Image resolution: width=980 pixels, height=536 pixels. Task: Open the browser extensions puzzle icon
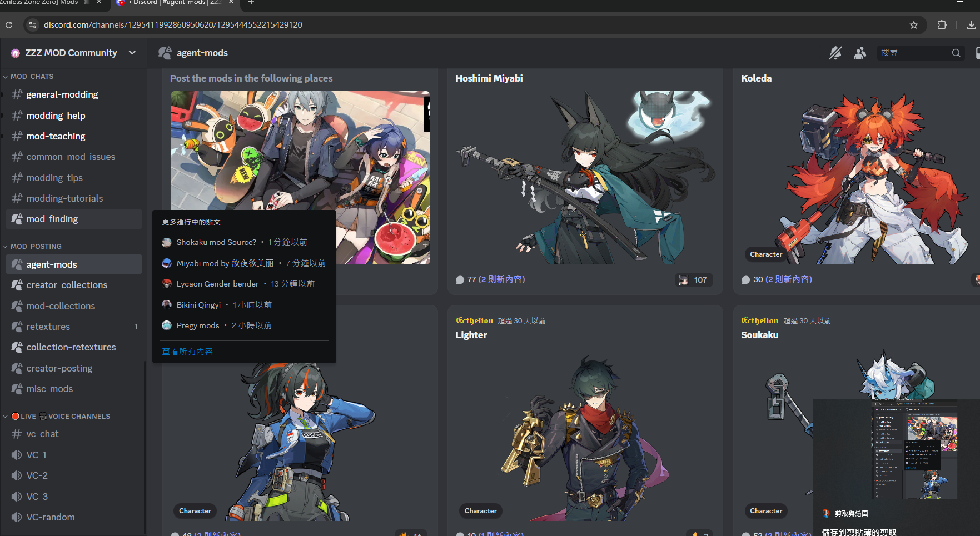tap(942, 25)
